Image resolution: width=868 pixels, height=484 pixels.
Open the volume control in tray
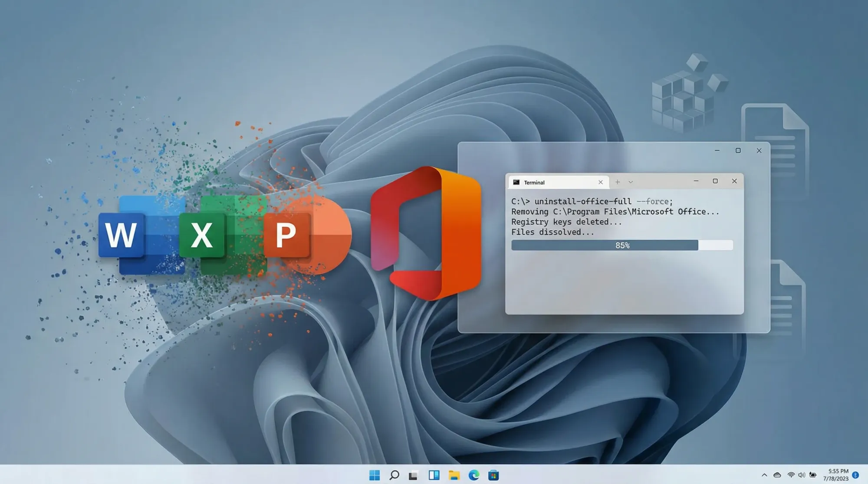(802, 475)
